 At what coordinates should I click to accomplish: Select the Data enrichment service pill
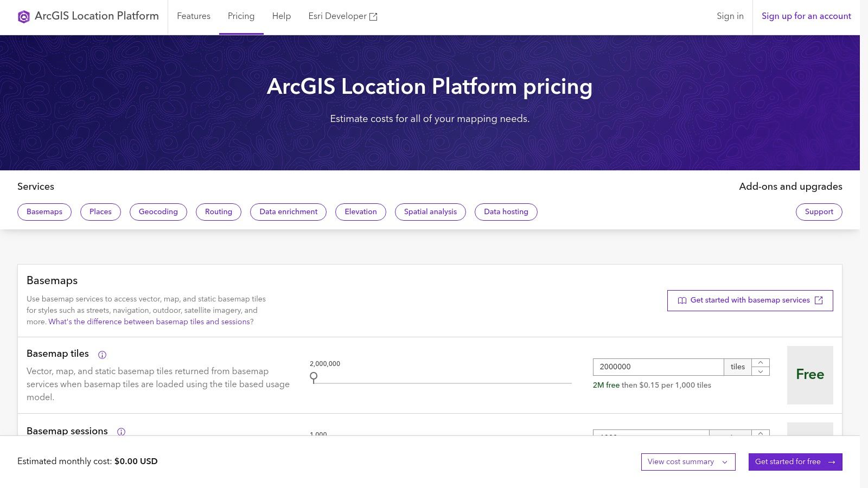(x=289, y=212)
